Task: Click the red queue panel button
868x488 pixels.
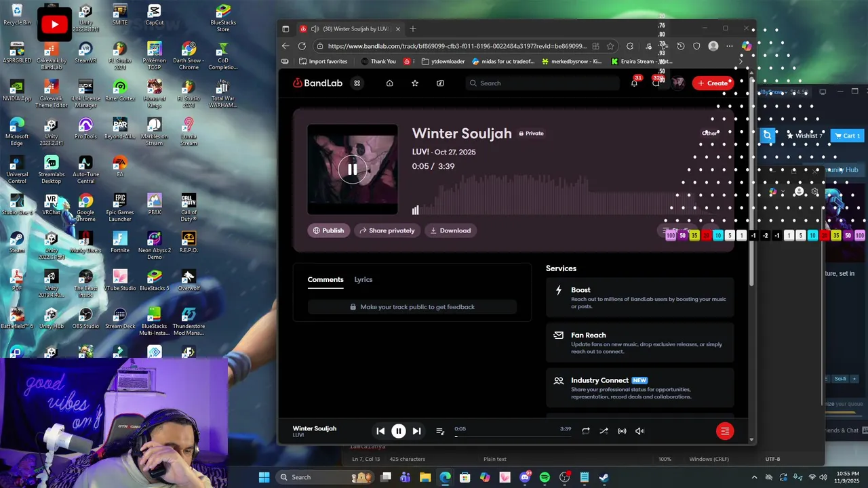Action: (725, 431)
